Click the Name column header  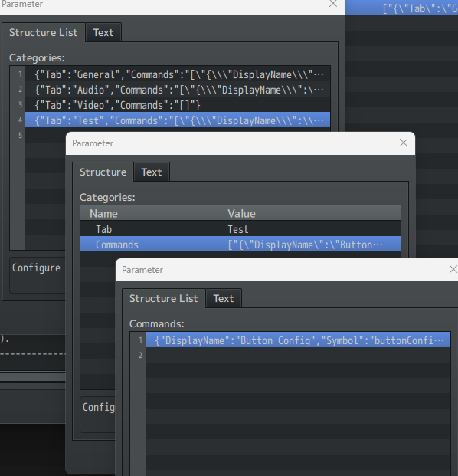(149, 213)
